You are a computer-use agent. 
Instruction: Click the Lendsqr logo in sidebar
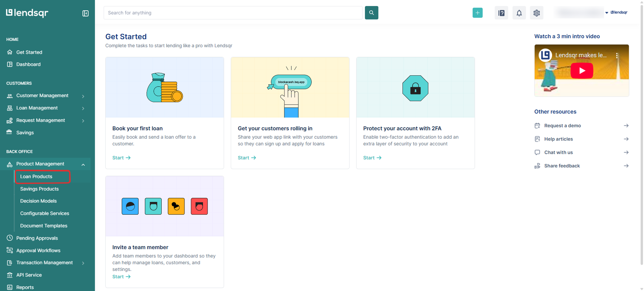point(27,13)
